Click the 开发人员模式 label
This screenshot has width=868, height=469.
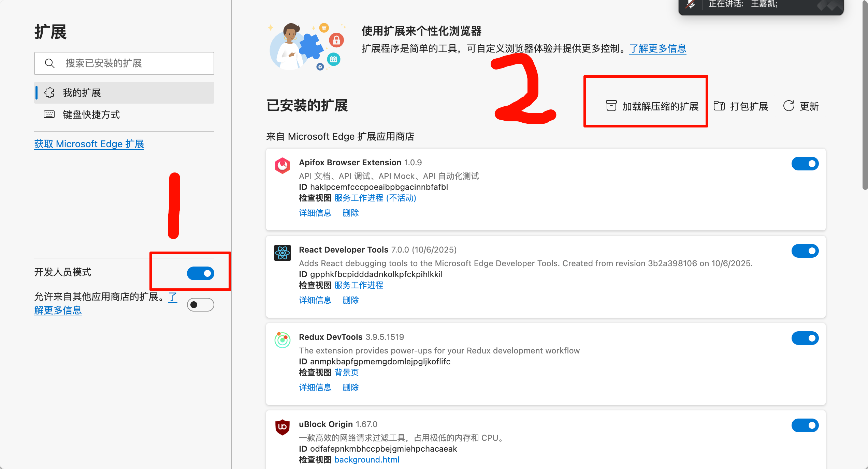pyautogui.click(x=63, y=272)
